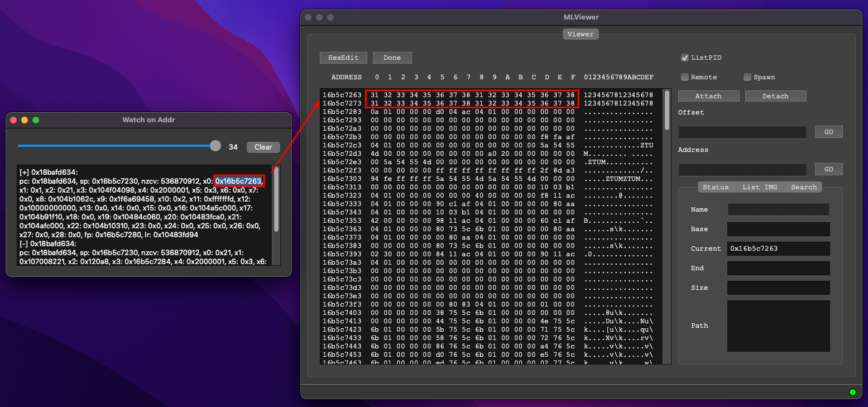Screen dimensions: 868x407
Task: Click the Base field
Action: point(778,229)
